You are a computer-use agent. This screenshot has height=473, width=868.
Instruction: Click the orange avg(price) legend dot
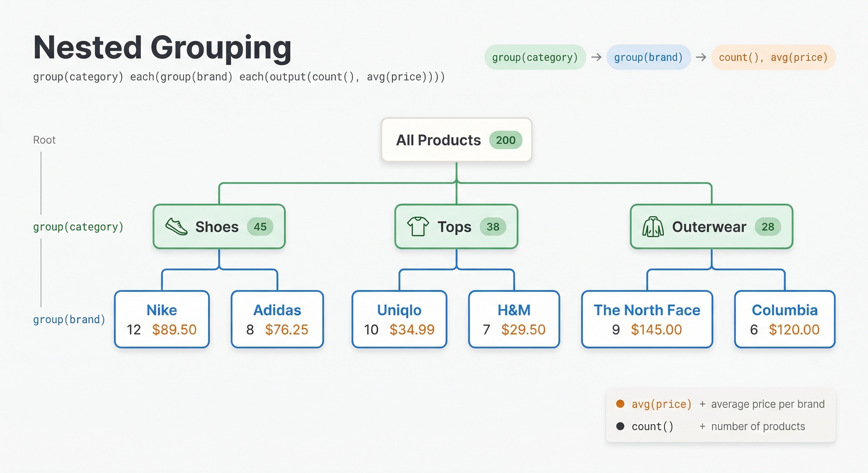[x=620, y=403]
